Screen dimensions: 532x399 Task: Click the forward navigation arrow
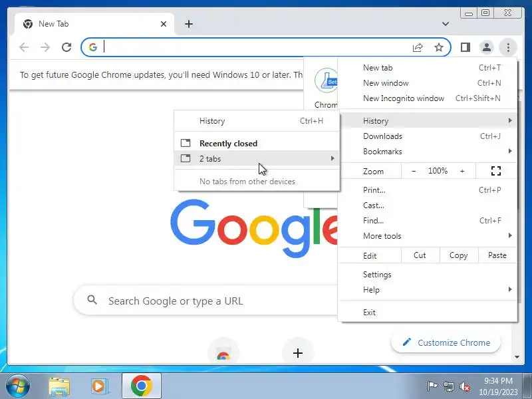coord(45,47)
